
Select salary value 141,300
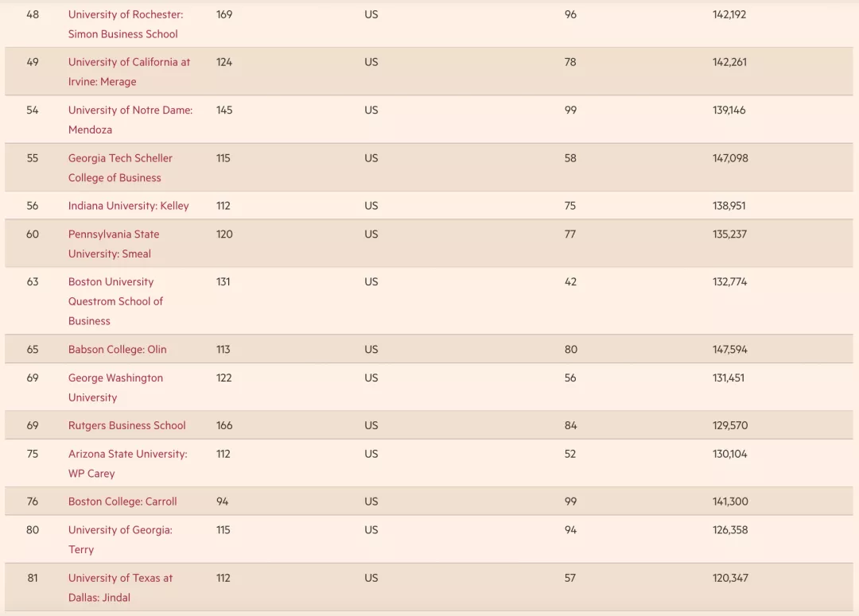(x=729, y=502)
